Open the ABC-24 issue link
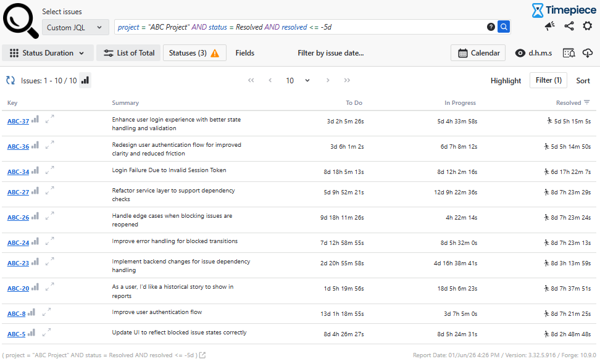 pyautogui.click(x=18, y=243)
